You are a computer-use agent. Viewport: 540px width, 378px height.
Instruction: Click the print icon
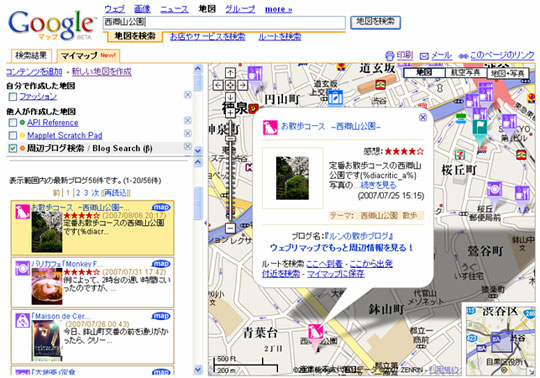390,55
